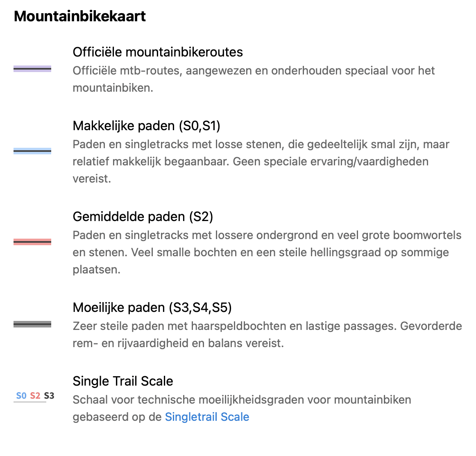
Task: Click the purple official MTB routes line icon
Action: point(32,69)
